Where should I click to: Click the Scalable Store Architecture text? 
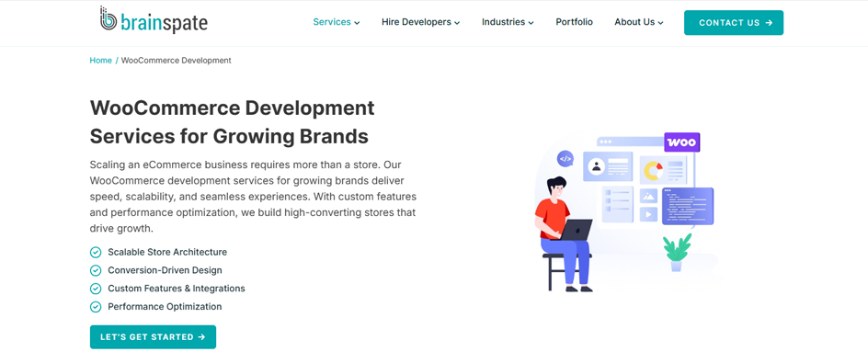[167, 252]
